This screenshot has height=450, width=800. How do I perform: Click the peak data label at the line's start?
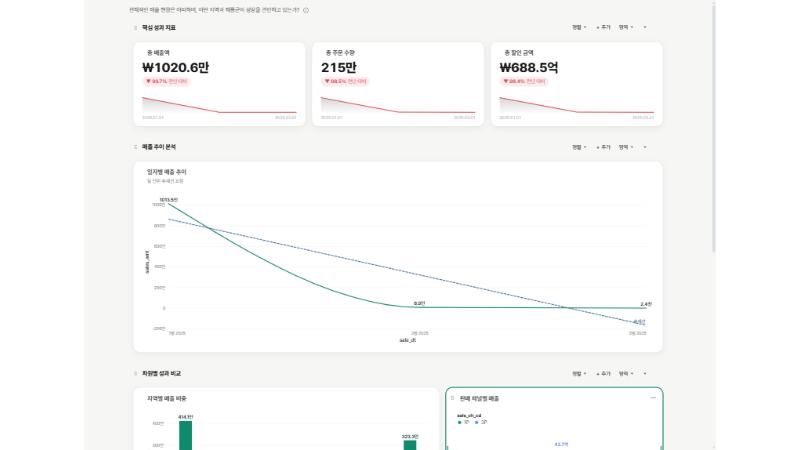tap(168, 199)
